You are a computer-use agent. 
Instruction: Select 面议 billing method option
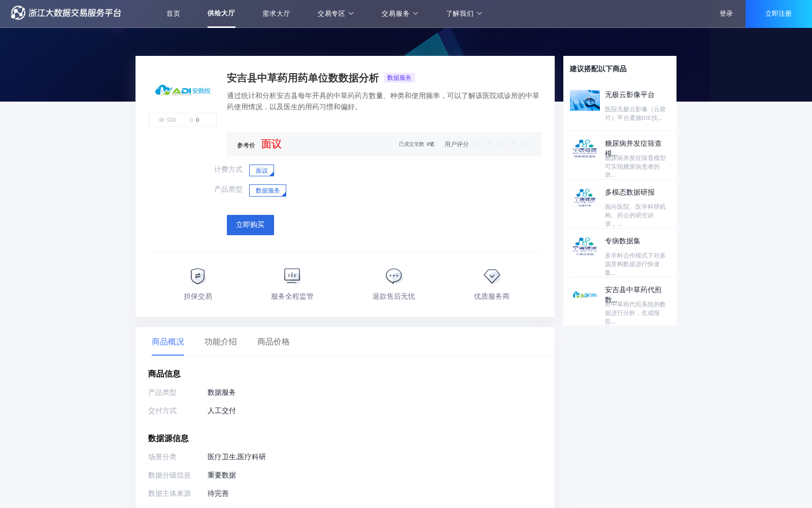pos(261,171)
